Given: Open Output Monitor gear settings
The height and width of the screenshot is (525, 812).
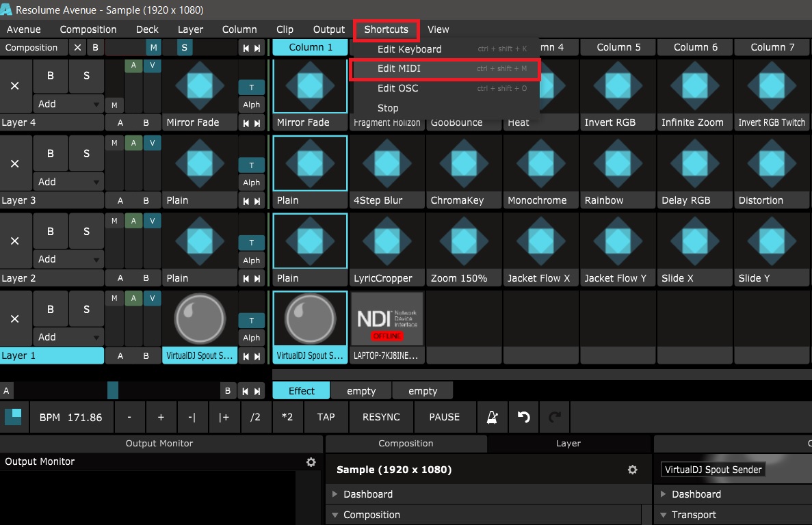Looking at the screenshot, I should tap(311, 462).
